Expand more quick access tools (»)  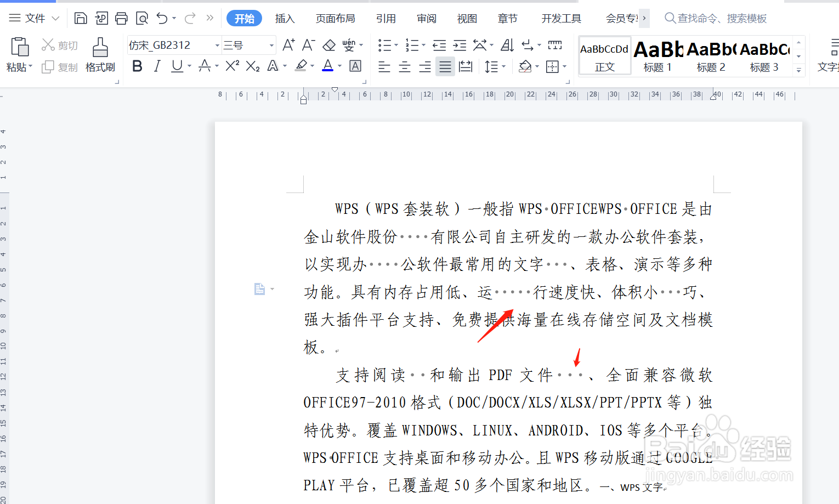coord(210,18)
